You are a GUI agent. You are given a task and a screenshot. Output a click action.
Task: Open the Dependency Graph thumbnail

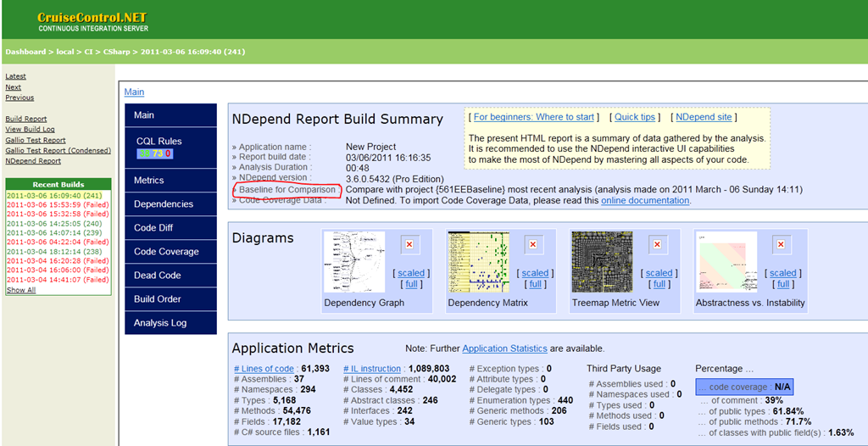pyautogui.click(x=354, y=262)
